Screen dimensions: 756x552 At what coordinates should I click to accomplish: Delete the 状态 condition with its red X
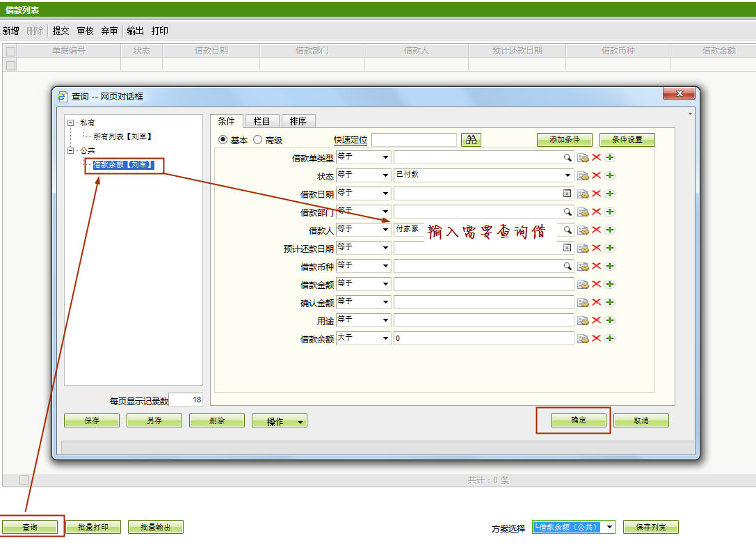[596, 175]
